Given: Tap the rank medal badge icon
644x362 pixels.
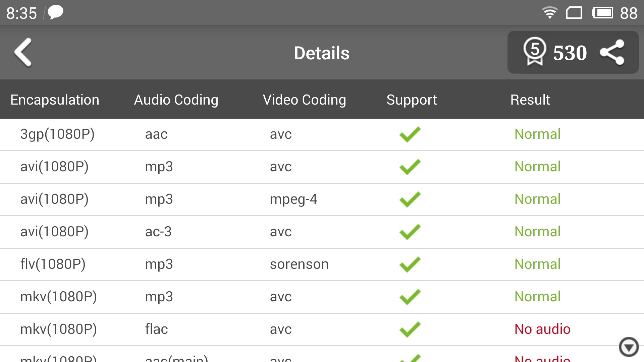Looking at the screenshot, I should coord(535,52).
